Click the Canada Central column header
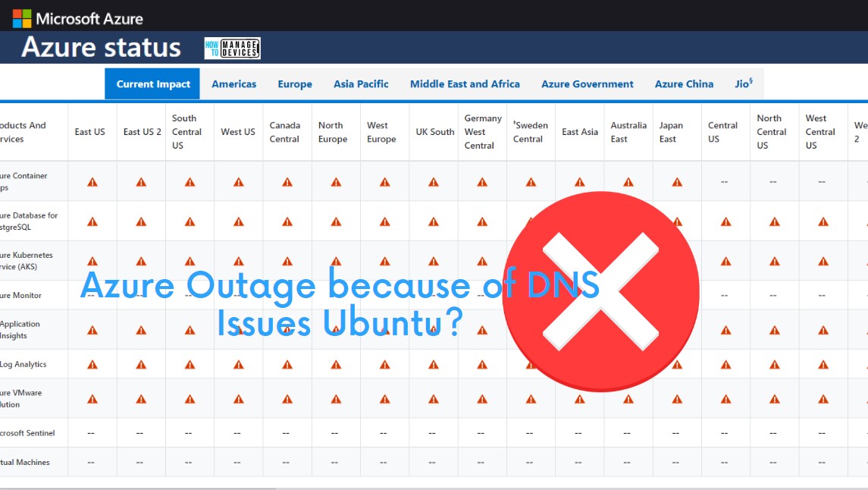Viewport: 868px width, 490px height. click(x=284, y=132)
